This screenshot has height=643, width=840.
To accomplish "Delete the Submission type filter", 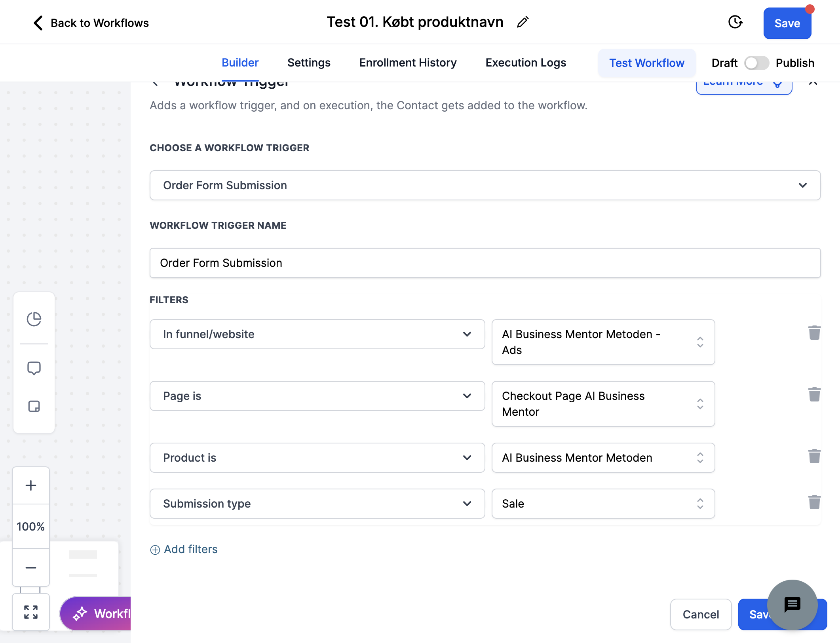I will coord(814,502).
